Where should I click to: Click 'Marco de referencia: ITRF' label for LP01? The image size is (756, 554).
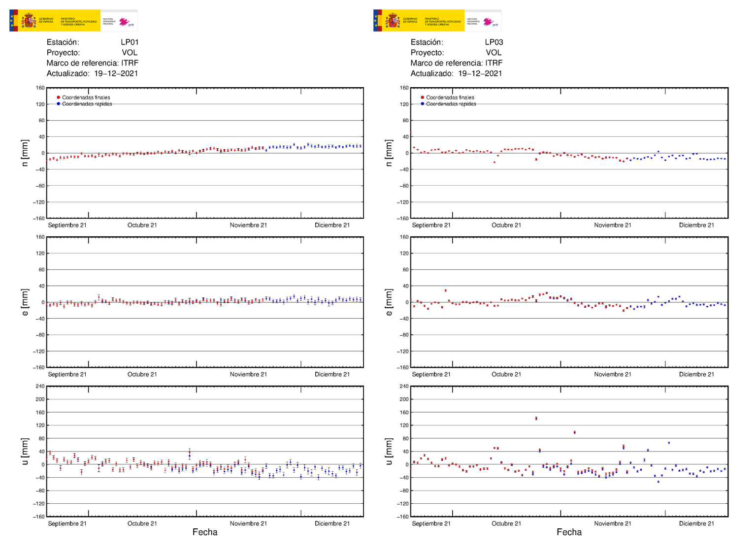point(92,63)
